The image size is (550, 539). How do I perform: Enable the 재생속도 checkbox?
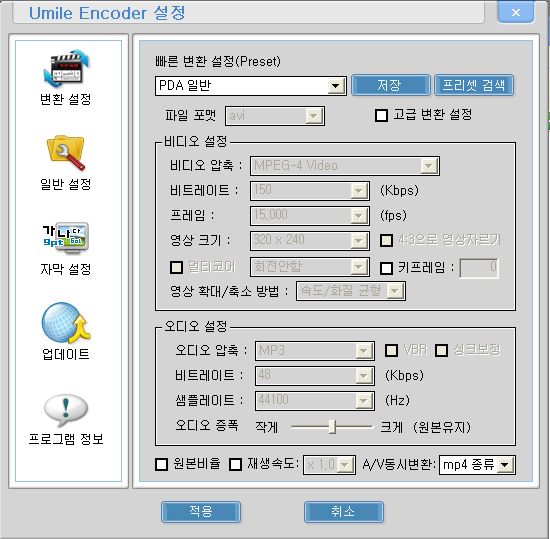click(235, 464)
